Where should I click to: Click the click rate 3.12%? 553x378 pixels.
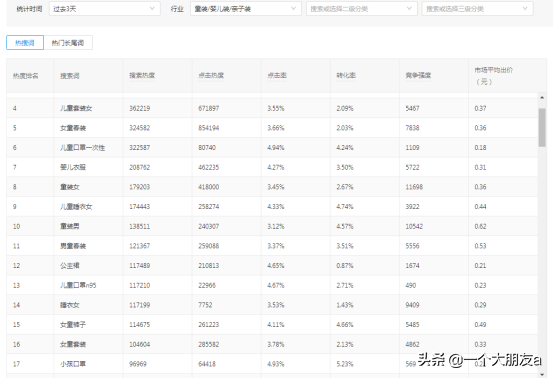(x=276, y=226)
